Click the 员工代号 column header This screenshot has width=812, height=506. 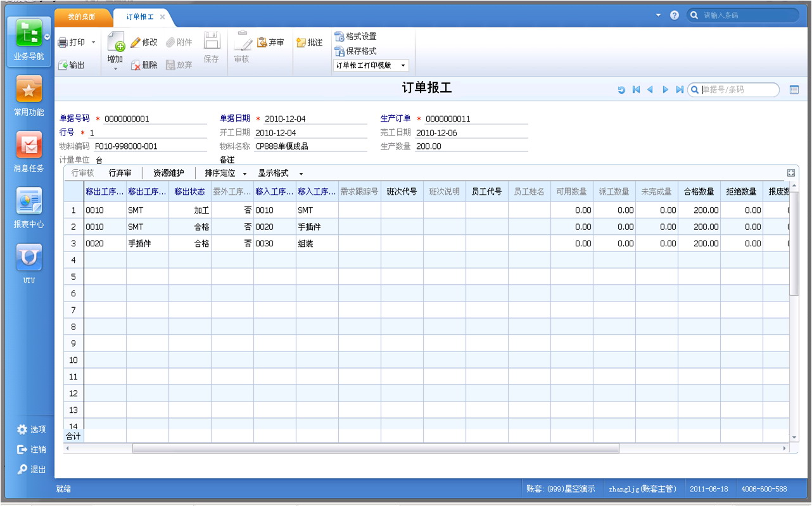point(487,191)
